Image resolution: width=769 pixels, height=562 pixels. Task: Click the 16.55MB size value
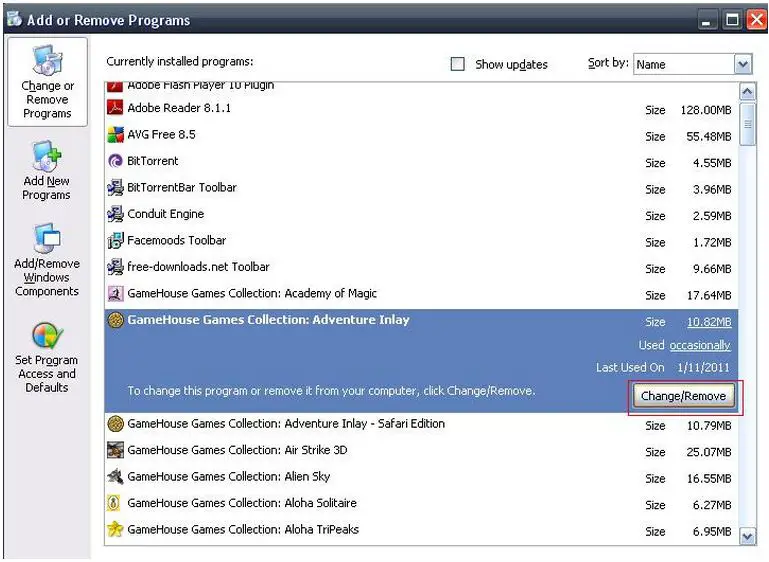709,479
